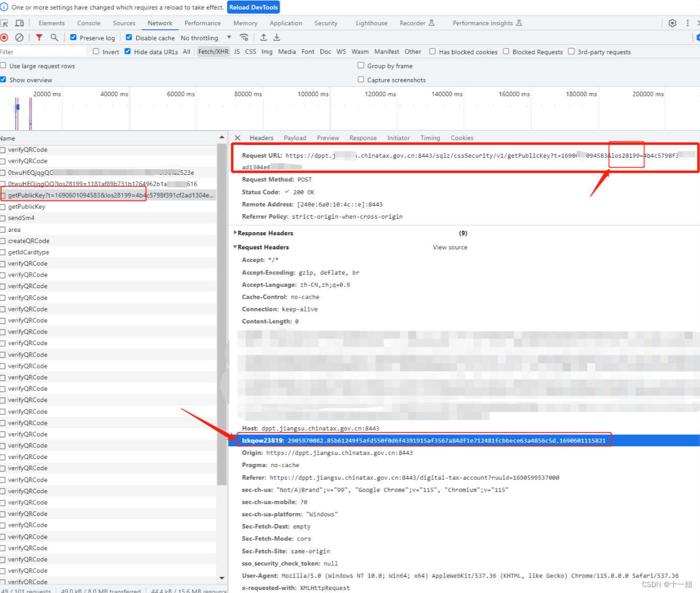Open the Preview tab of request details
Viewport: 700px width, 593px height.
pyautogui.click(x=328, y=138)
